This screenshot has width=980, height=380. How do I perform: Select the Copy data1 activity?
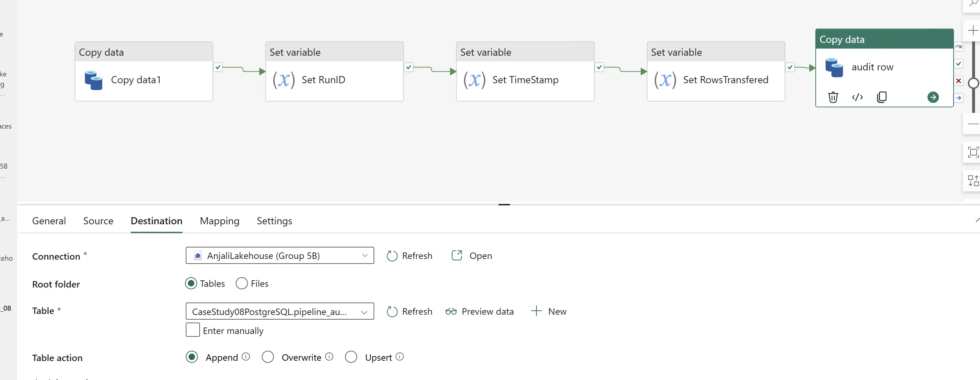pyautogui.click(x=144, y=71)
